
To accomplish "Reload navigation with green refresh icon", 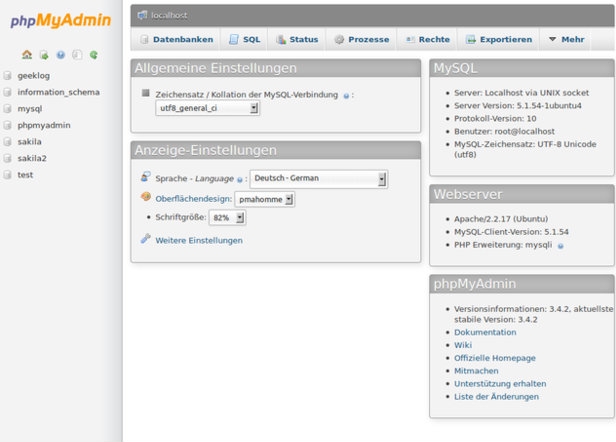I will tap(94, 55).
